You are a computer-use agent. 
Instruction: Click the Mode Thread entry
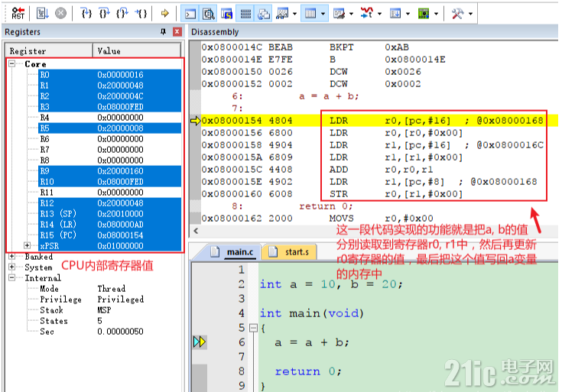83,288
